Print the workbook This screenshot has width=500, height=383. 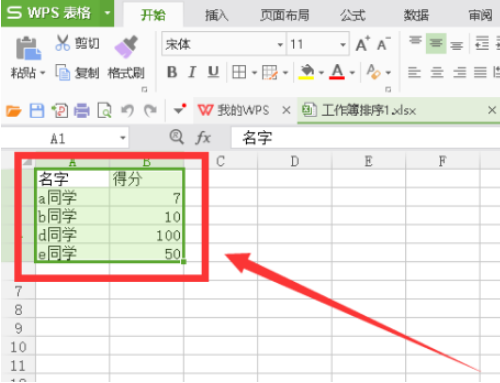(x=82, y=110)
